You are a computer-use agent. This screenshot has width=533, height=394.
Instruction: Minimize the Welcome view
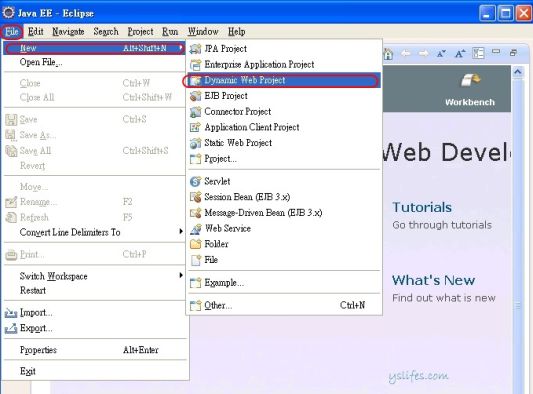point(496,52)
